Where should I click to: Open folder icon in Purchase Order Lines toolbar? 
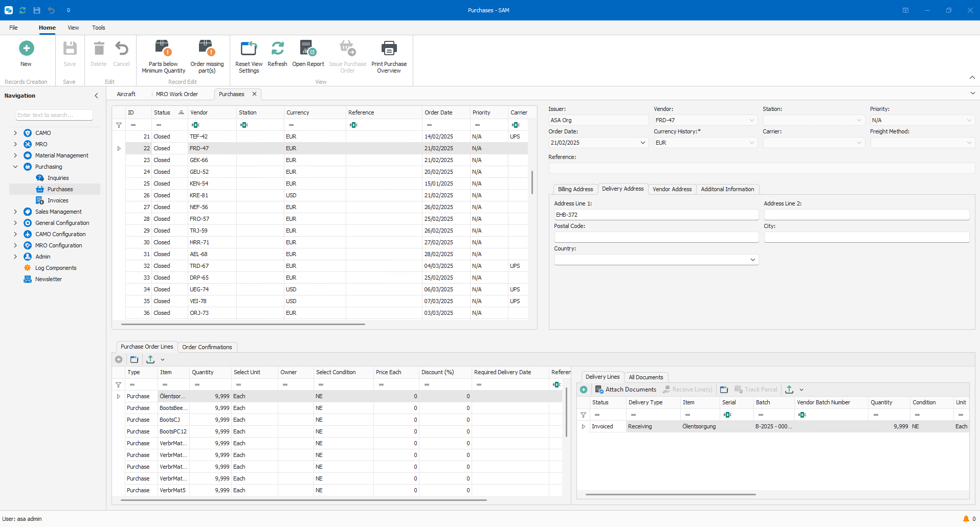tap(134, 359)
